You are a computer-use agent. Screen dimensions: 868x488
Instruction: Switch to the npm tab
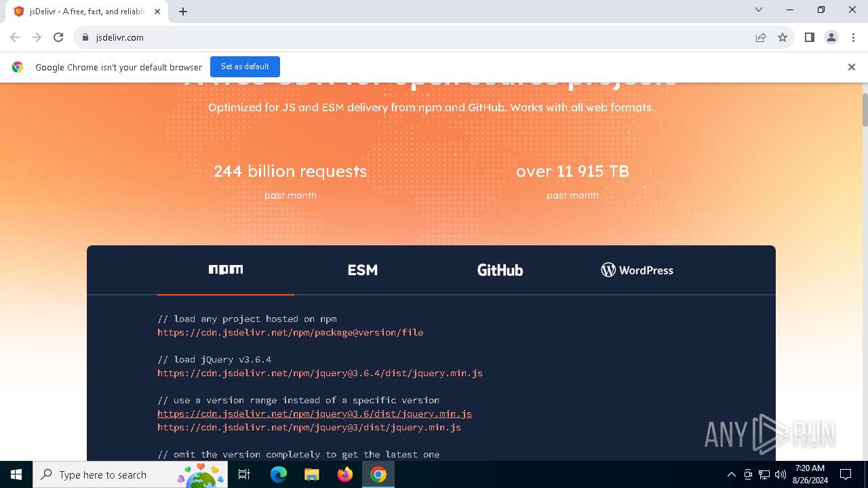[x=226, y=270]
